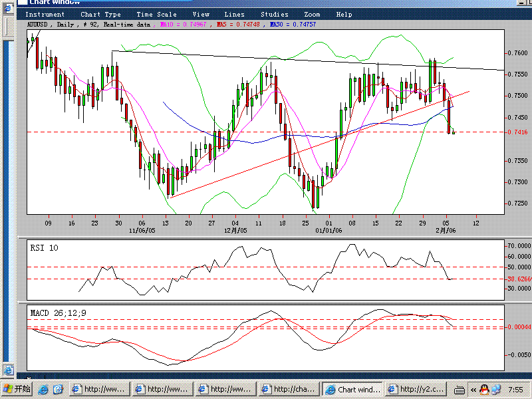Image resolution: width=532 pixels, height=399 pixels.
Task: Switch to the 'http://y2.c...' taskbar window
Action: 416,389
